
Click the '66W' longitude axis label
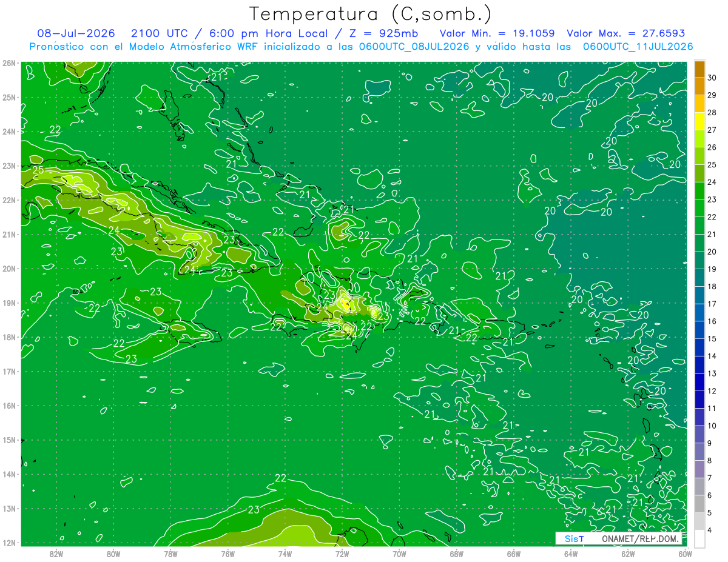(x=513, y=554)
